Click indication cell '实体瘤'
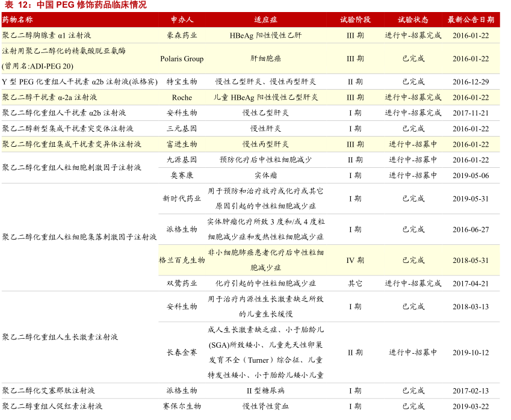 (x=265, y=175)
